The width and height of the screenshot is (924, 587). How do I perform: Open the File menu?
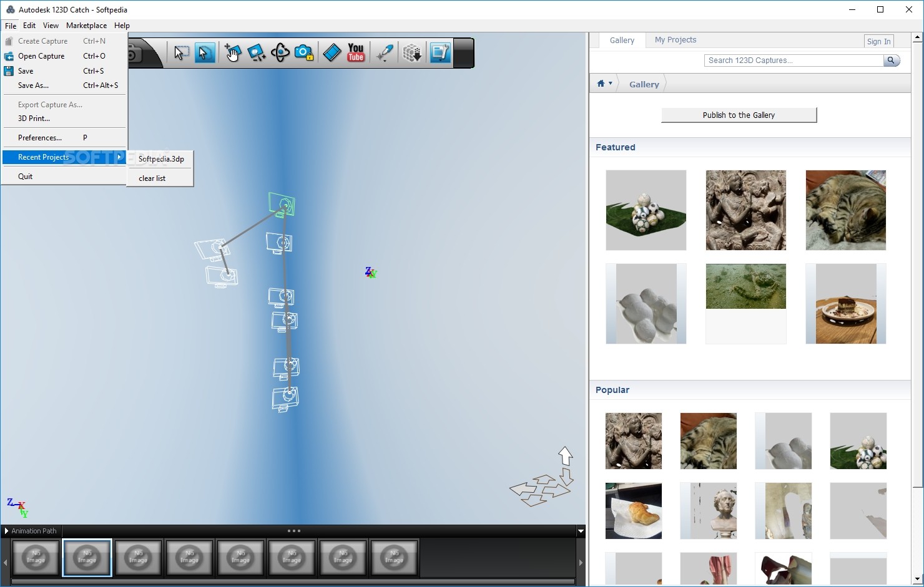click(11, 26)
